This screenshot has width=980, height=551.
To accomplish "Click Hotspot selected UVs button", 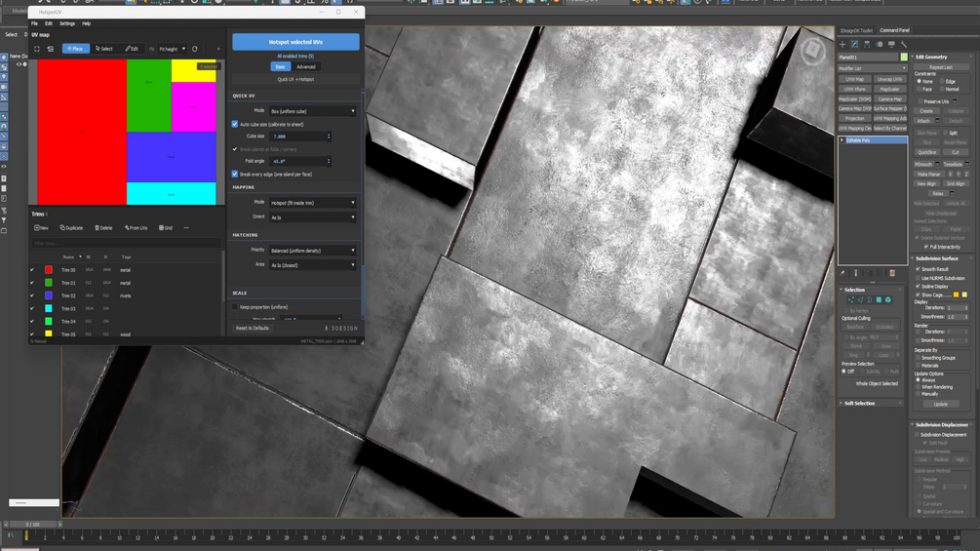I will (295, 42).
